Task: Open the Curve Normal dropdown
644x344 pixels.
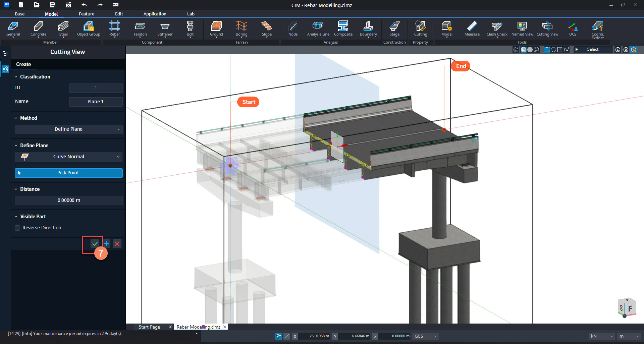Action: (68, 157)
